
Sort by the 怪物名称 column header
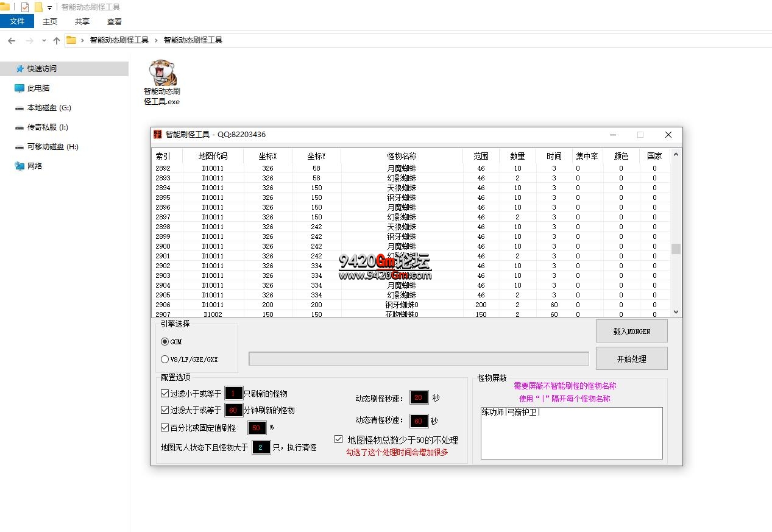coord(402,157)
